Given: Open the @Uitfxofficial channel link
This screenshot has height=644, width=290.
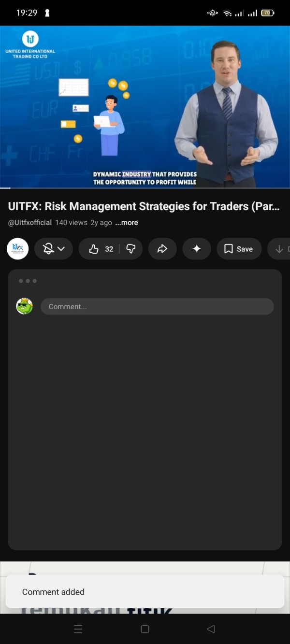Looking at the screenshot, I should 30,223.
